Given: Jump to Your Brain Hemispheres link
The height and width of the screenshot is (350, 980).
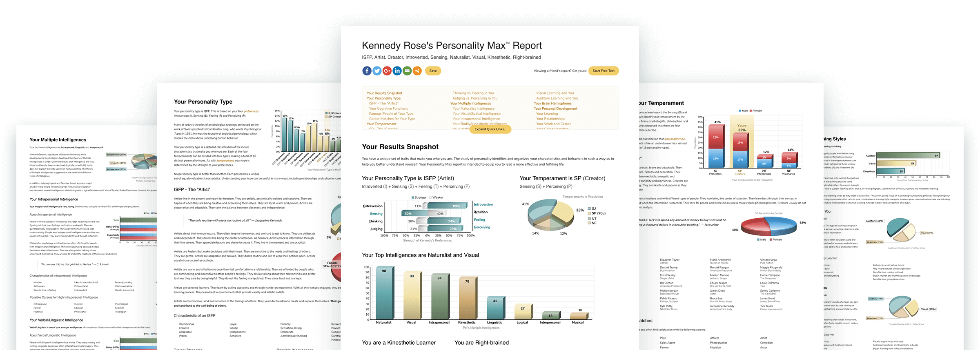Looking at the screenshot, I should (x=552, y=104).
